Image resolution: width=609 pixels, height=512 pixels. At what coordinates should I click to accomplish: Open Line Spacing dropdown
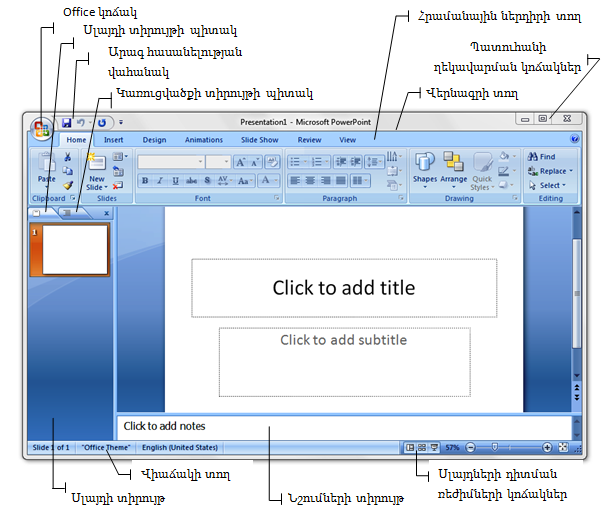[374, 162]
